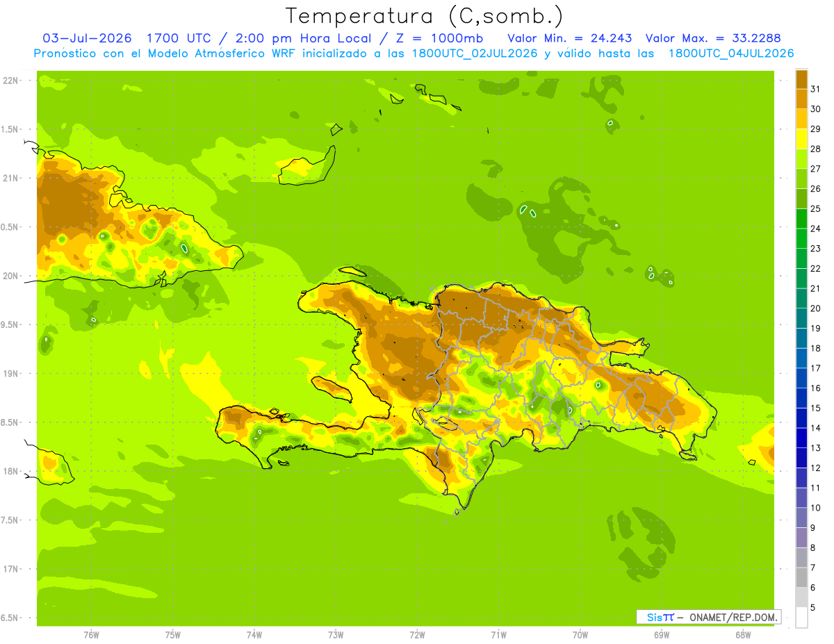Click the color legend value "12"

[x=816, y=468]
